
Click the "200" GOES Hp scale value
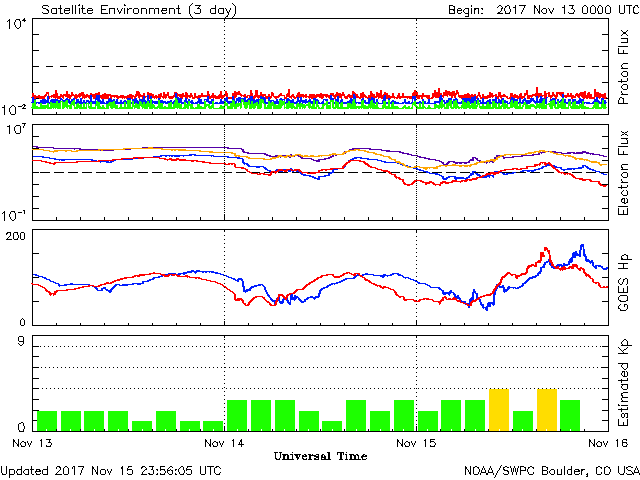click(x=16, y=236)
